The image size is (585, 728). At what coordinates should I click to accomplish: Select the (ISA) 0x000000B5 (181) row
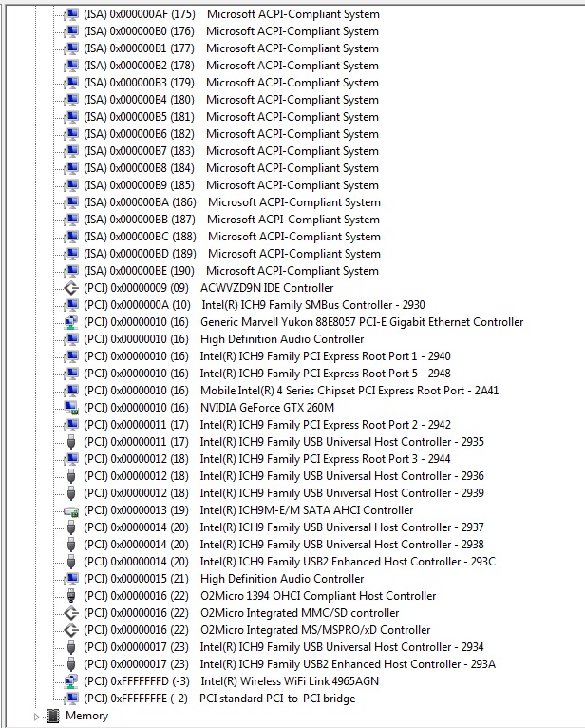[x=231, y=117]
